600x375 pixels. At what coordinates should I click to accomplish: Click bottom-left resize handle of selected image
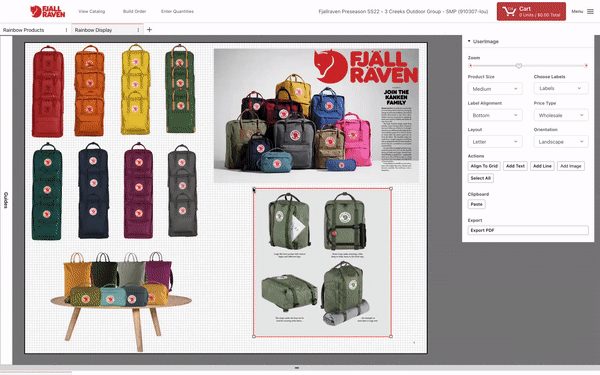pos(254,336)
